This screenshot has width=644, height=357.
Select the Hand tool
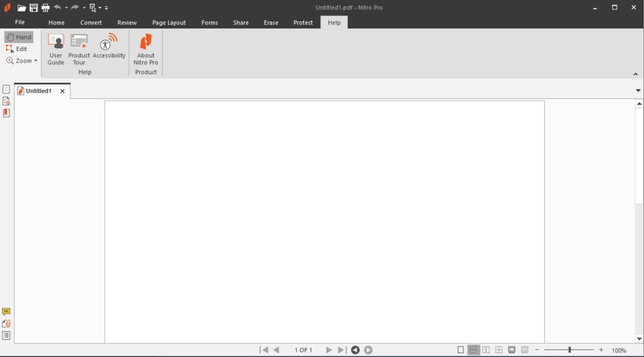(19, 37)
